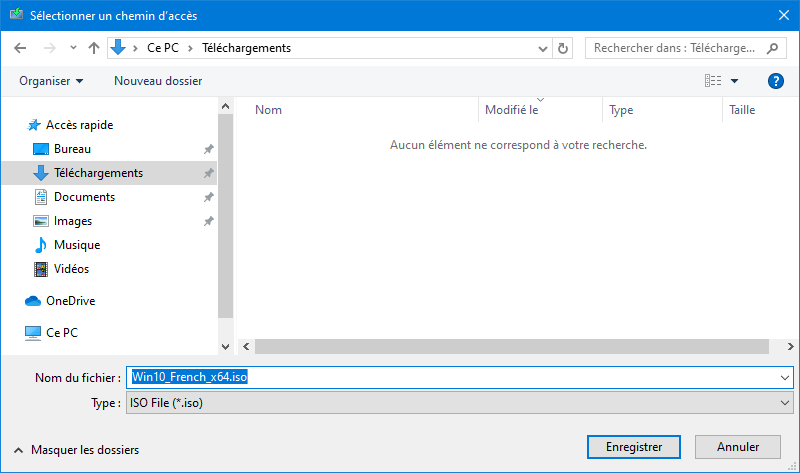Expand the chevron after Ce PC in path
Image resolution: width=800 pixels, height=473 pixels.
coord(190,48)
